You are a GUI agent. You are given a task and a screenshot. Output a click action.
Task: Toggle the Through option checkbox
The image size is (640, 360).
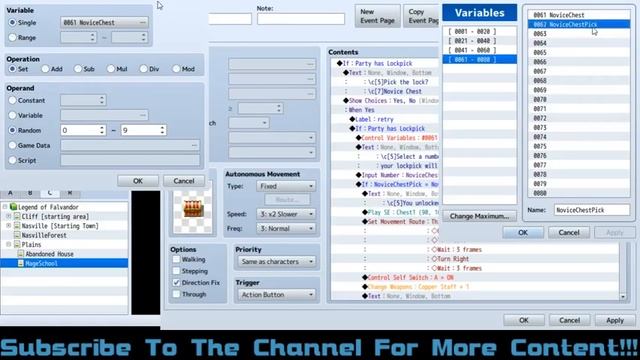[176, 294]
